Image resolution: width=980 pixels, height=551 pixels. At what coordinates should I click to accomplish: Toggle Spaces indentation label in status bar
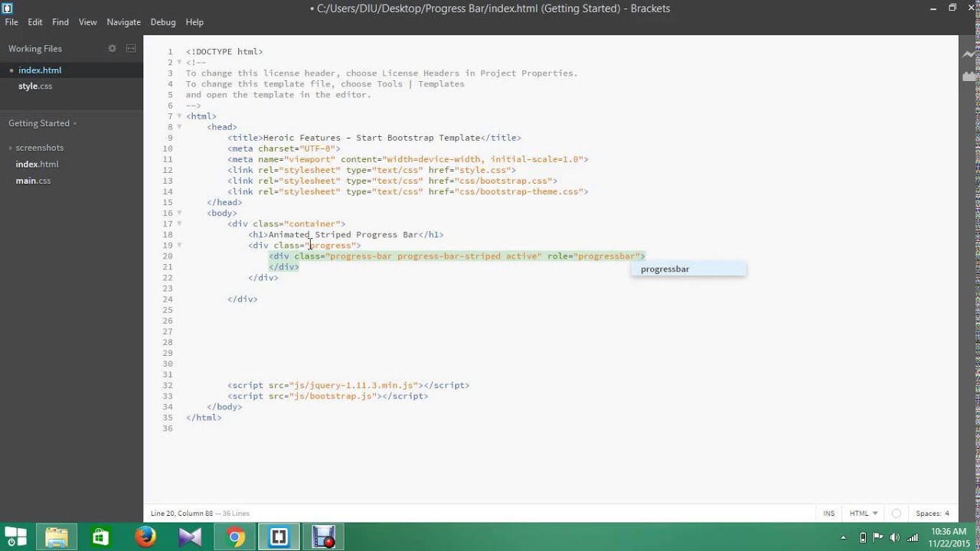[928, 514]
